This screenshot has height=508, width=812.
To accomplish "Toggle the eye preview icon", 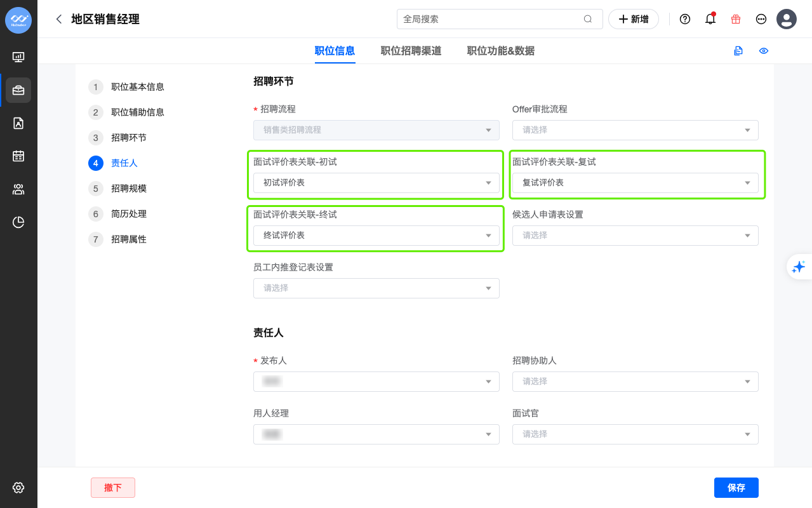I will tap(764, 51).
